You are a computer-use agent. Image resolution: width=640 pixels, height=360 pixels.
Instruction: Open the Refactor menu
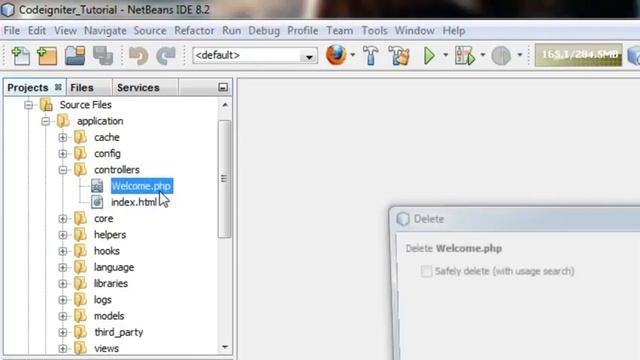(x=194, y=31)
